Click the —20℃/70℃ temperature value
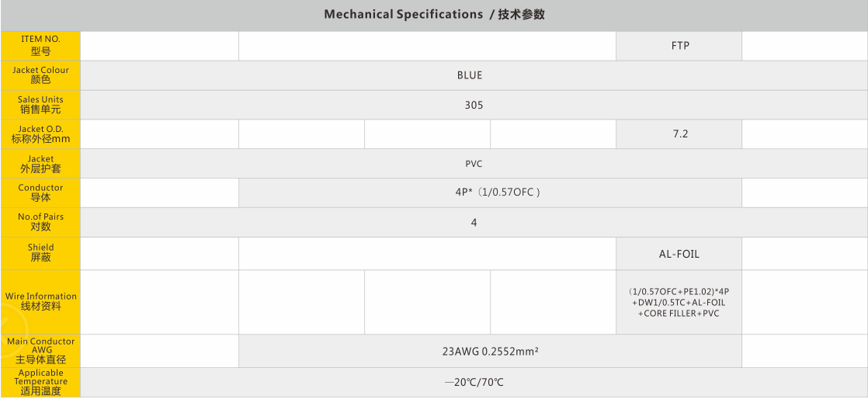 474,383
